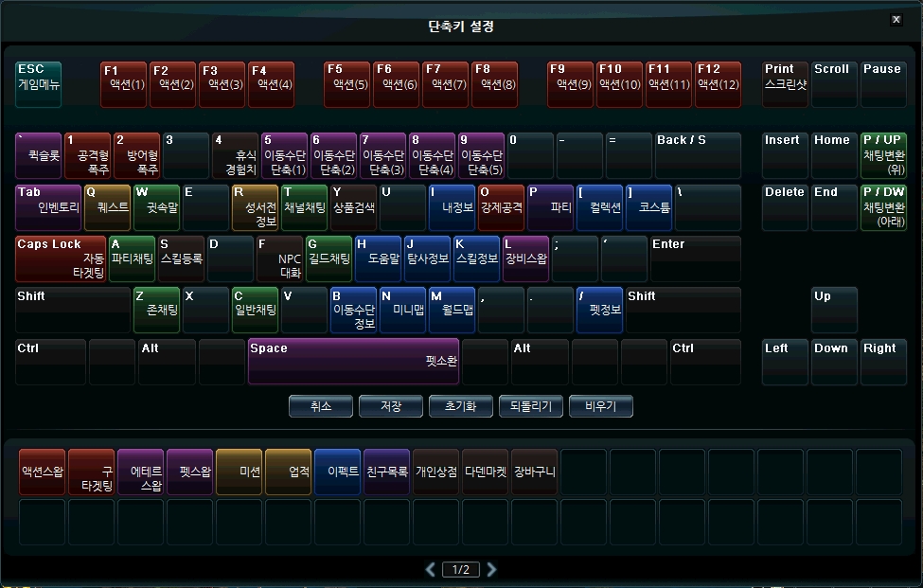Click the 개인상점 action tile
The image size is (923, 588).
(436, 472)
